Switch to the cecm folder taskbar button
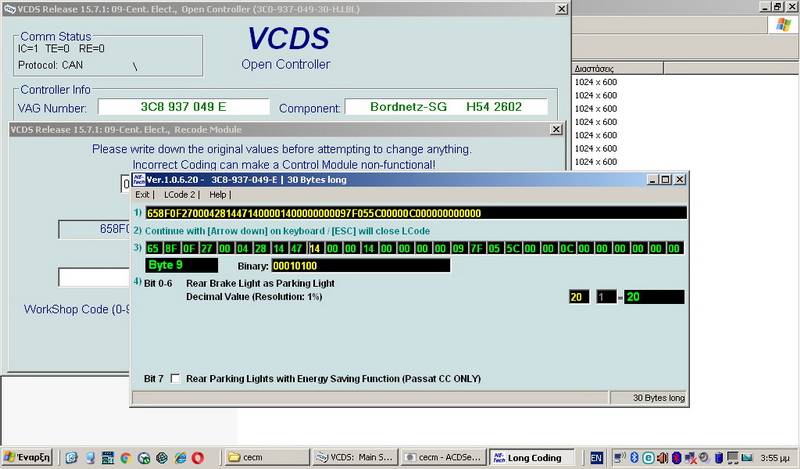The height and width of the screenshot is (469, 800). 267,457
